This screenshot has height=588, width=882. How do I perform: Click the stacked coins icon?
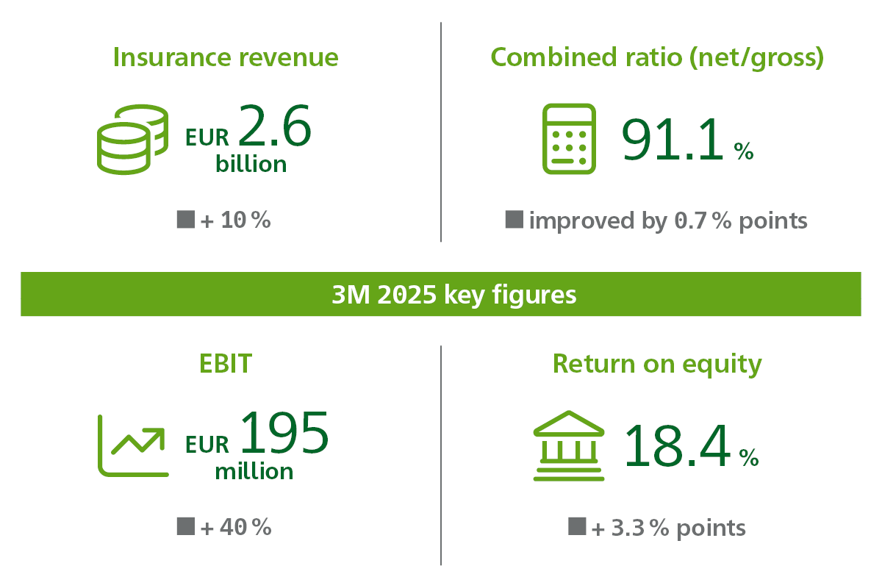[x=132, y=139]
